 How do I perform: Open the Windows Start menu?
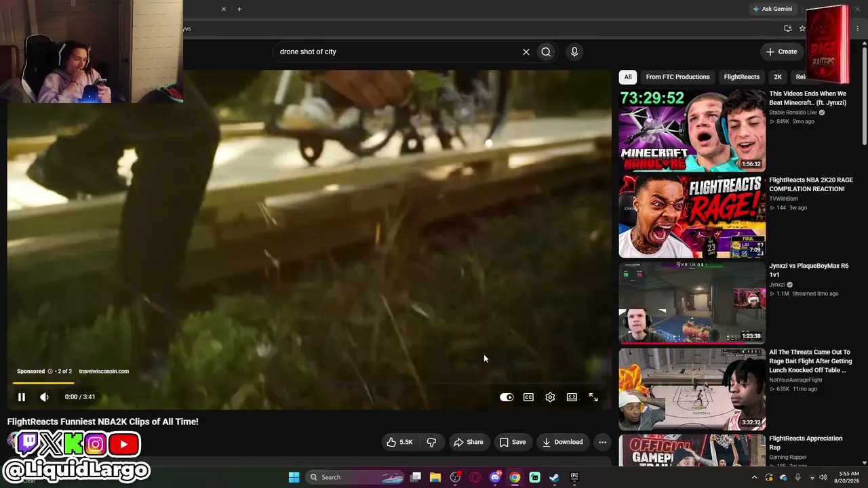tap(294, 477)
